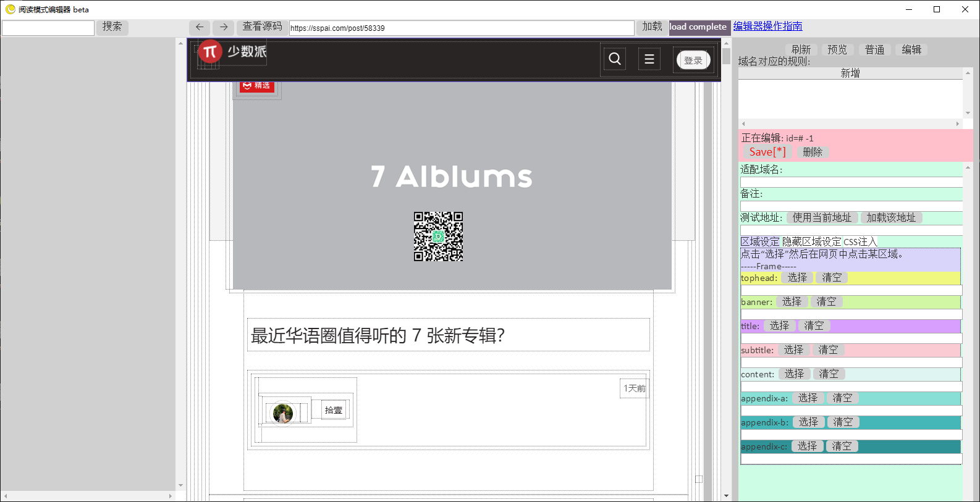Click 清空 for appendix-b region
This screenshot has height=502, width=980.
pos(843,422)
